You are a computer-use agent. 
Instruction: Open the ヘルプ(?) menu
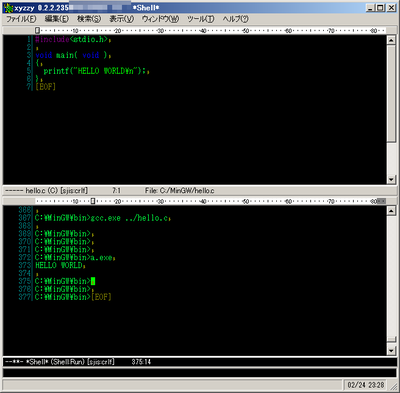click(236, 19)
